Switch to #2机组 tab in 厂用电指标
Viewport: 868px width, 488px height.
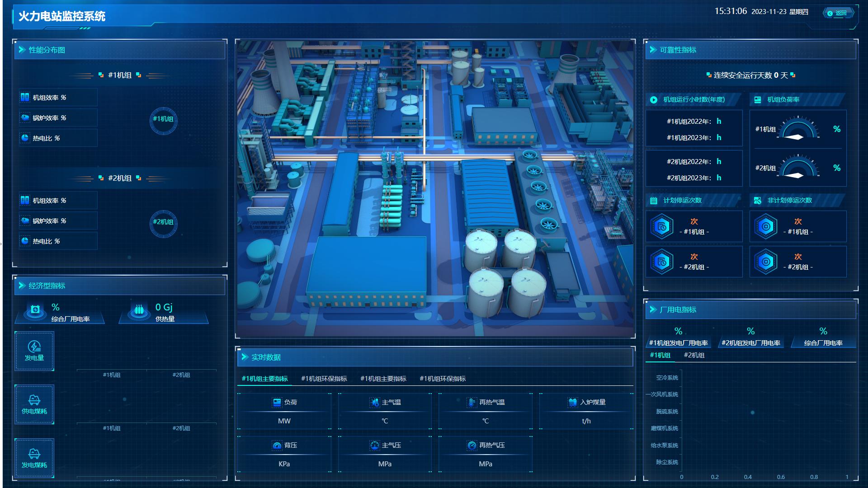[x=694, y=355]
